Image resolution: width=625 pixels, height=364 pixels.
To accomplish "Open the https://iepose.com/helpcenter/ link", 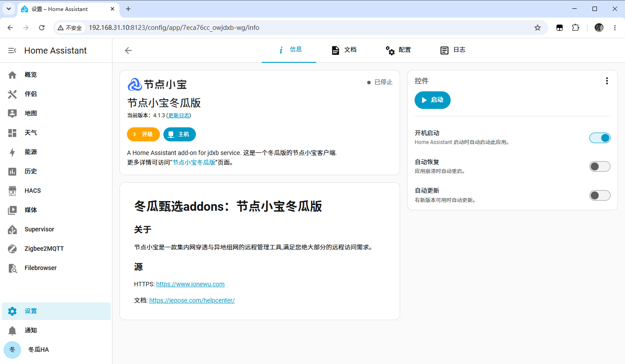I will (192, 300).
